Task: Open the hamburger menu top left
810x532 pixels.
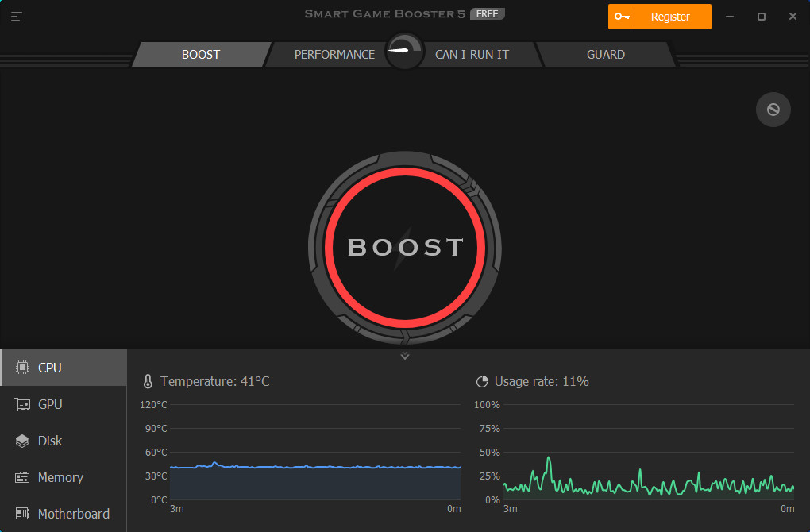Action: click(16, 15)
